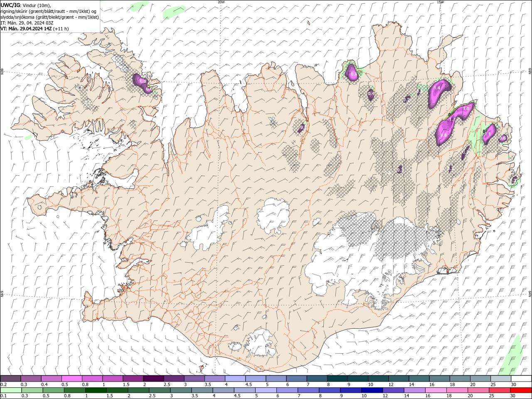This screenshot has width=532, height=399.
Task: Click the 0.2 swatch on the snow scale
Action: pyautogui.click(x=10, y=378)
